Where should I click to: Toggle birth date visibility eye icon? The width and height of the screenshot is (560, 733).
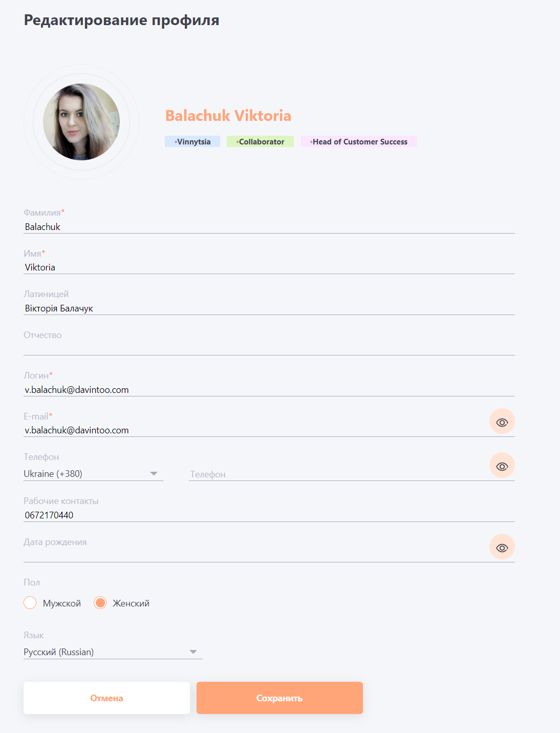[x=502, y=547]
